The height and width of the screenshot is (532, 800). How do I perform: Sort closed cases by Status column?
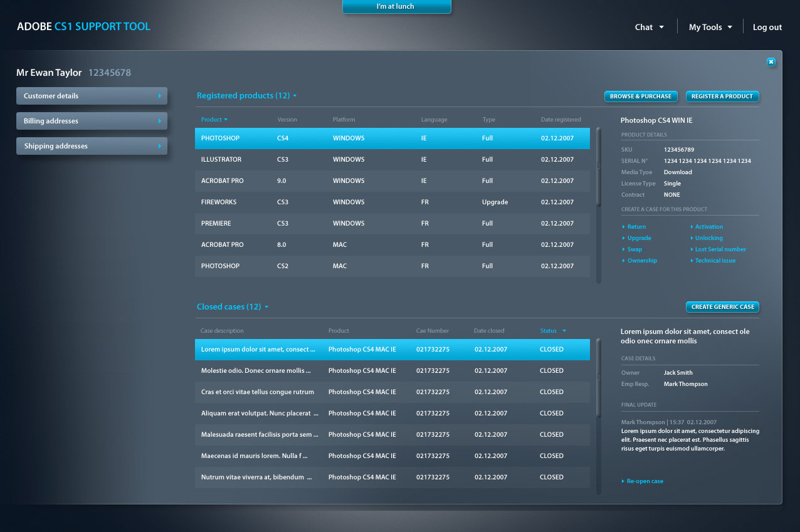click(x=553, y=331)
